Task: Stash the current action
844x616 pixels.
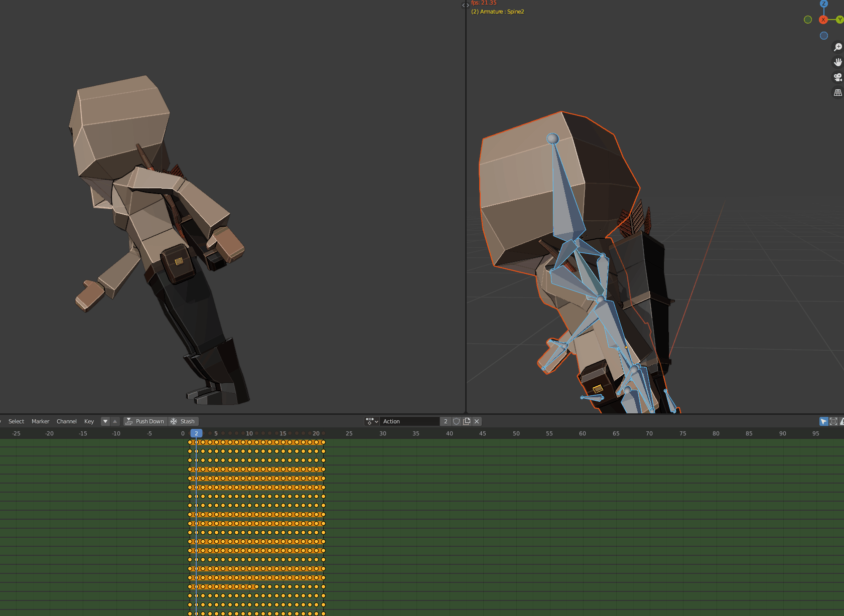Action: (183, 421)
